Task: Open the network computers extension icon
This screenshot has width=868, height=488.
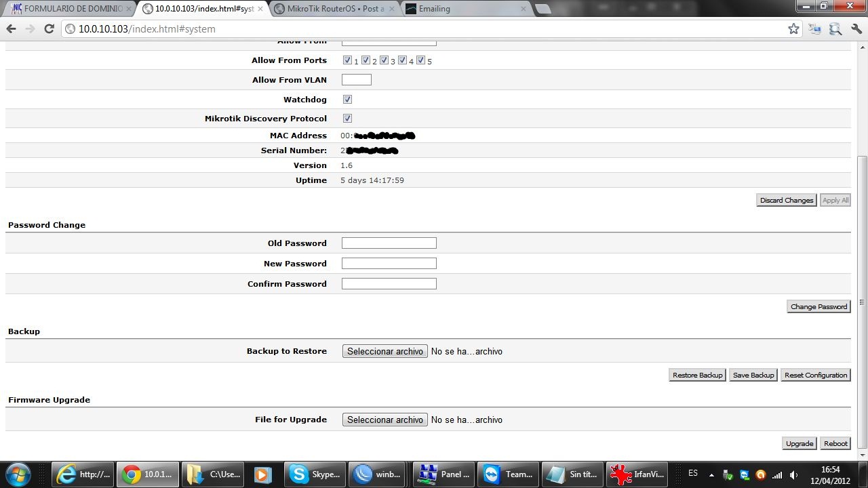Action: click(814, 29)
